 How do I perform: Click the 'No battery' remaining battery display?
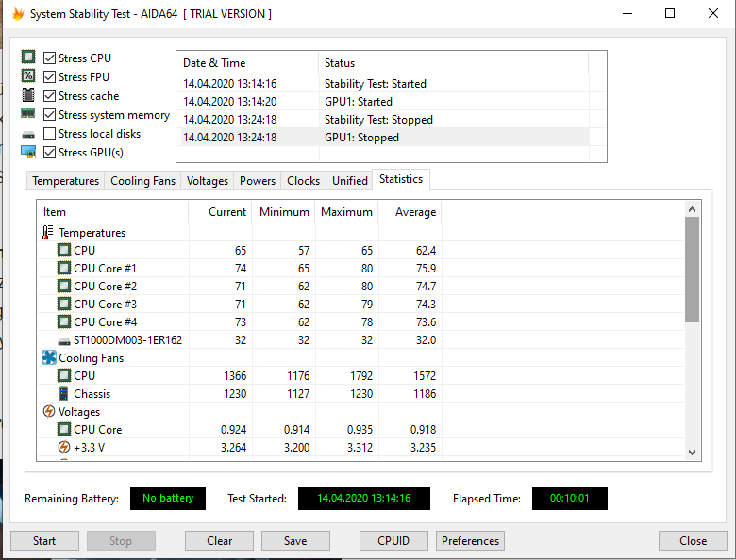pyautogui.click(x=168, y=498)
